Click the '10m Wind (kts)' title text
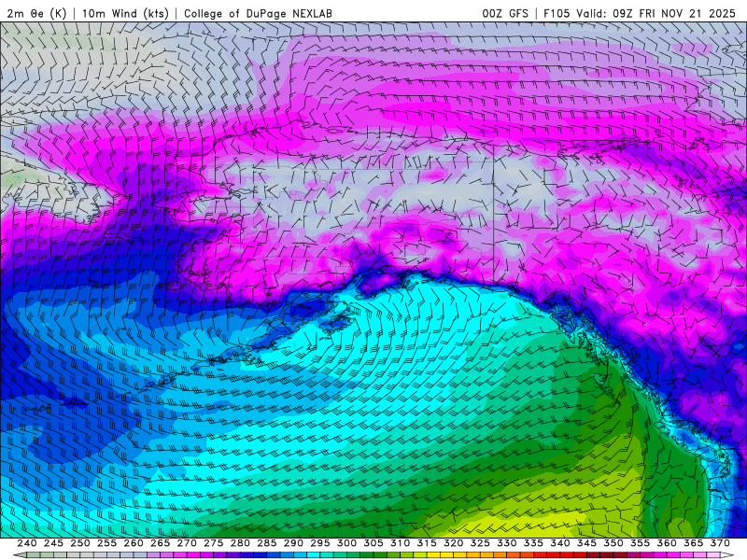The height and width of the screenshot is (560, 747). click(x=125, y=13)
